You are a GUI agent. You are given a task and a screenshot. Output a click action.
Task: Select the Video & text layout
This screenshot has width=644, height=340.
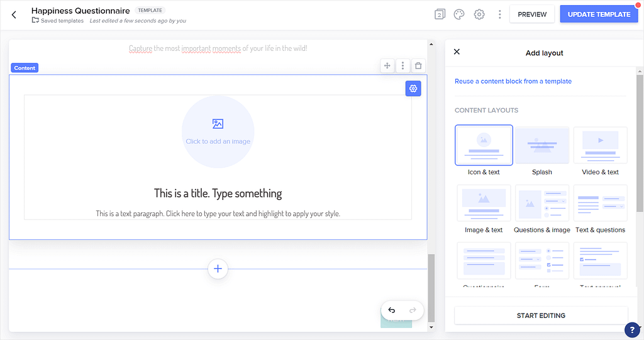[601, 145]
